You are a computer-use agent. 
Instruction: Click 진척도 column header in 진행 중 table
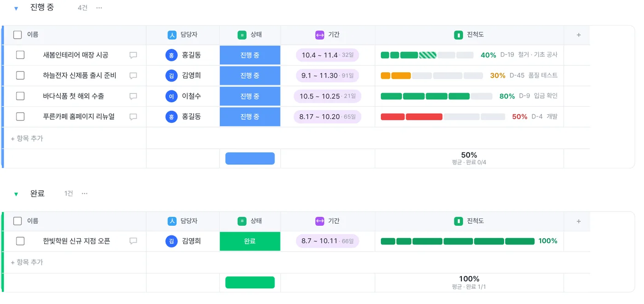[x=469, y=35]
